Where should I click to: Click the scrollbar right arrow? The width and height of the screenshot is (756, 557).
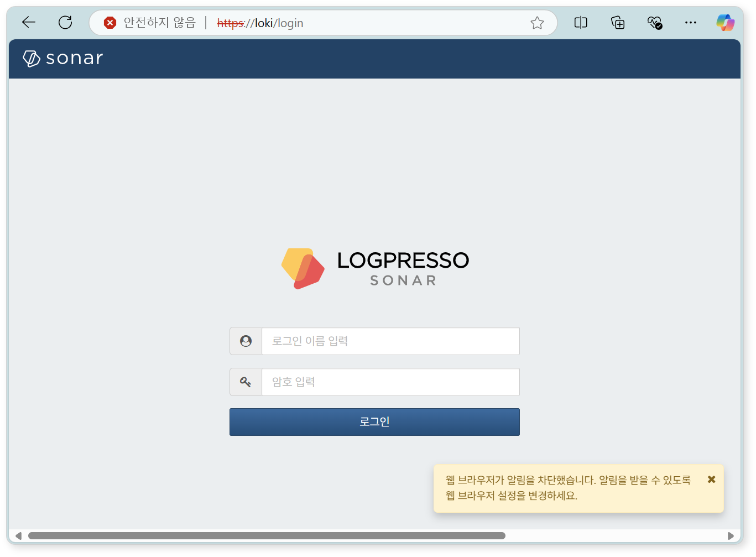tap(731, 535)
